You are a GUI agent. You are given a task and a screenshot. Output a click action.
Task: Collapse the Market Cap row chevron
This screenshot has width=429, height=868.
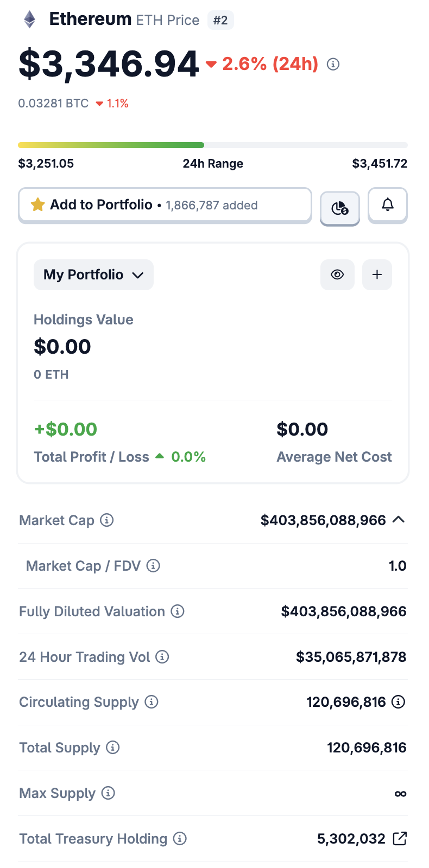[x=399, y=520]
